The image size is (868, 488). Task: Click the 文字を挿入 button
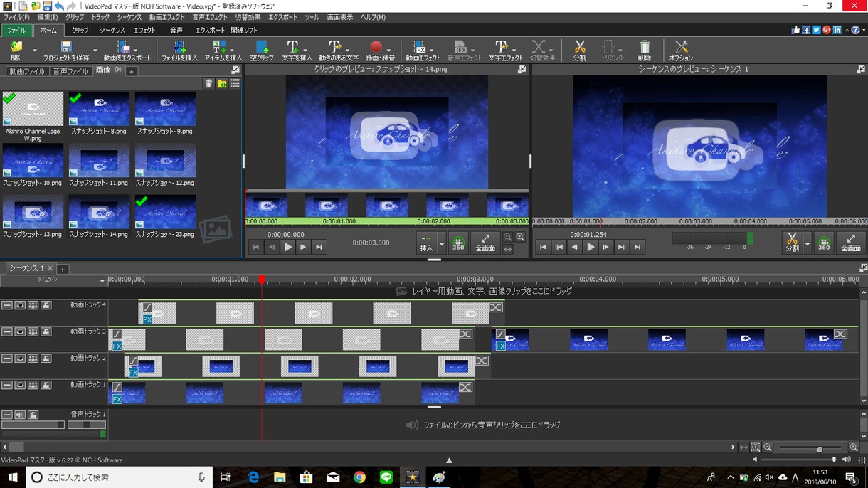click(x=297, y=51)
